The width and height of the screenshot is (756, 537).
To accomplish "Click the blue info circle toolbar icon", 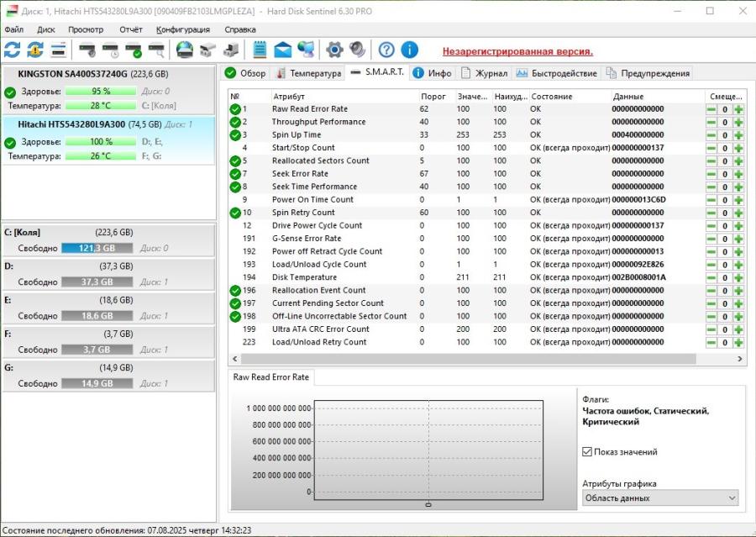I will coord(409,50).
